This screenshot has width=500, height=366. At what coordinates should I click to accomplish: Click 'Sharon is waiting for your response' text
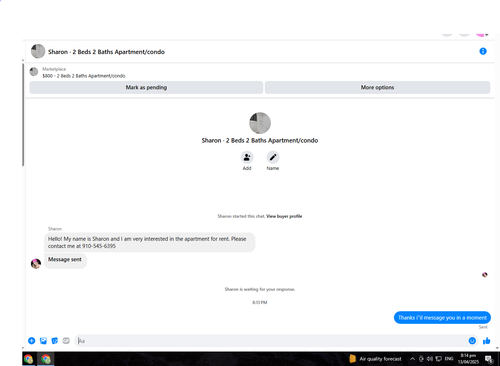point(260,289)
